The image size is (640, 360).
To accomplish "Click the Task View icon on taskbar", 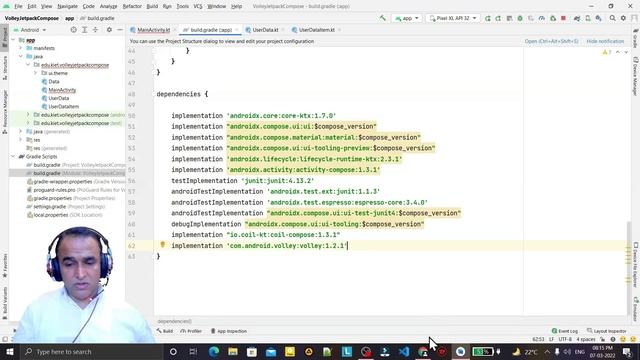I will [x=193, y=351].
